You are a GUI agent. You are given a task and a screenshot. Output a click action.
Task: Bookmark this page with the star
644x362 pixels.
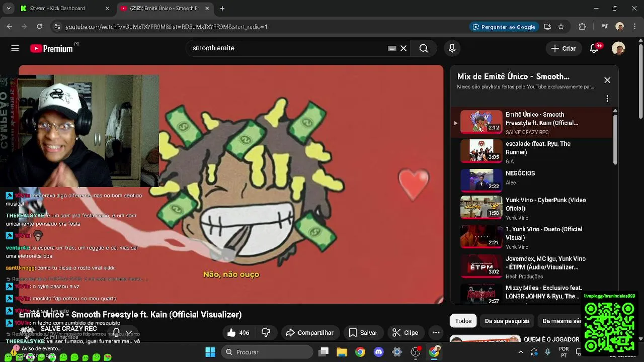[x=561, y=27]
